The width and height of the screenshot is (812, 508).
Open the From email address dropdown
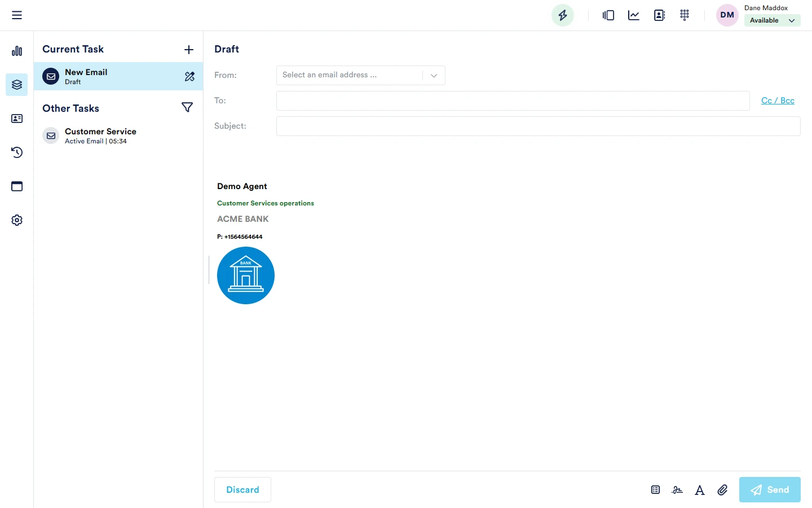click(434, 75)
